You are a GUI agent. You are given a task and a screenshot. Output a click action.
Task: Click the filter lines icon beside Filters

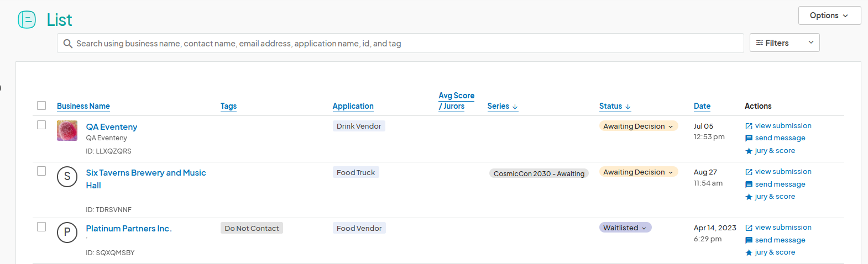click(x=760, y=43)
